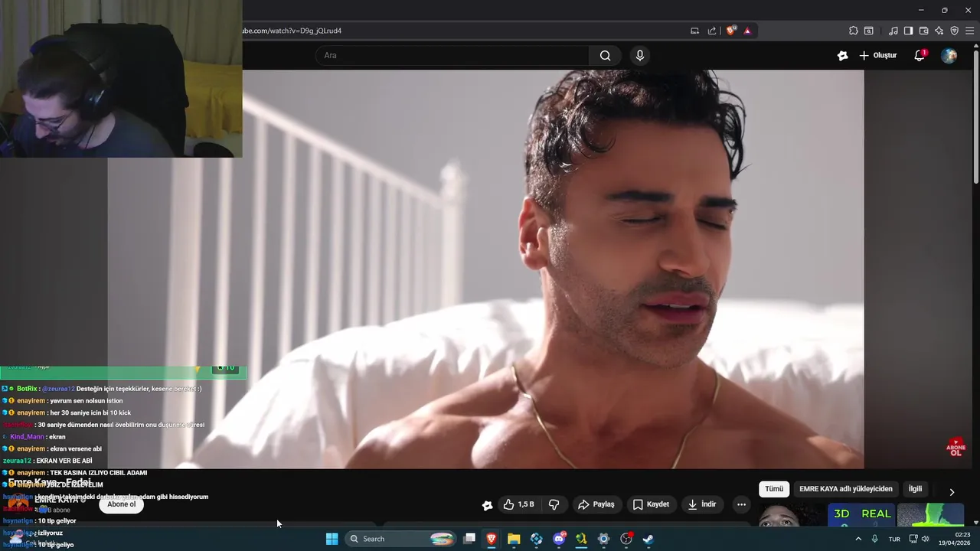Open Steam from the taskbar
Screen dimensions: 980x551
point(648,539)
